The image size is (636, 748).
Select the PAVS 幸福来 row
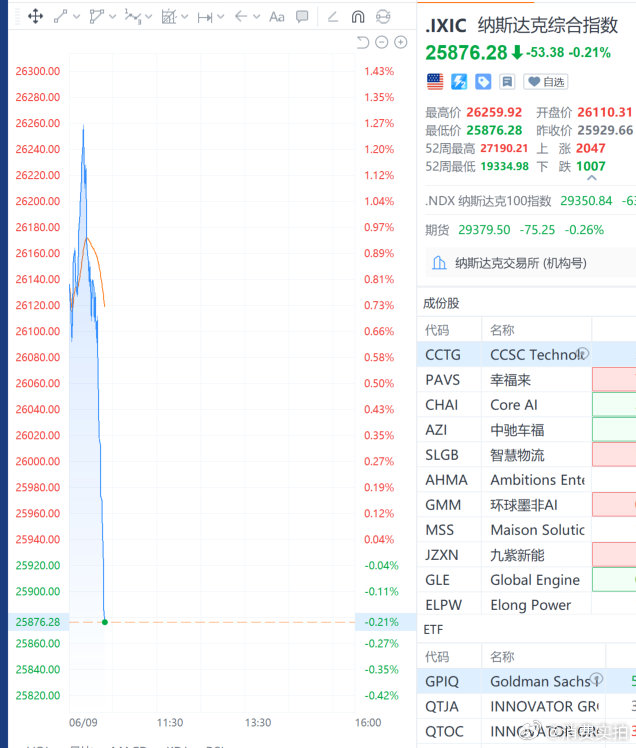point(526,380)
